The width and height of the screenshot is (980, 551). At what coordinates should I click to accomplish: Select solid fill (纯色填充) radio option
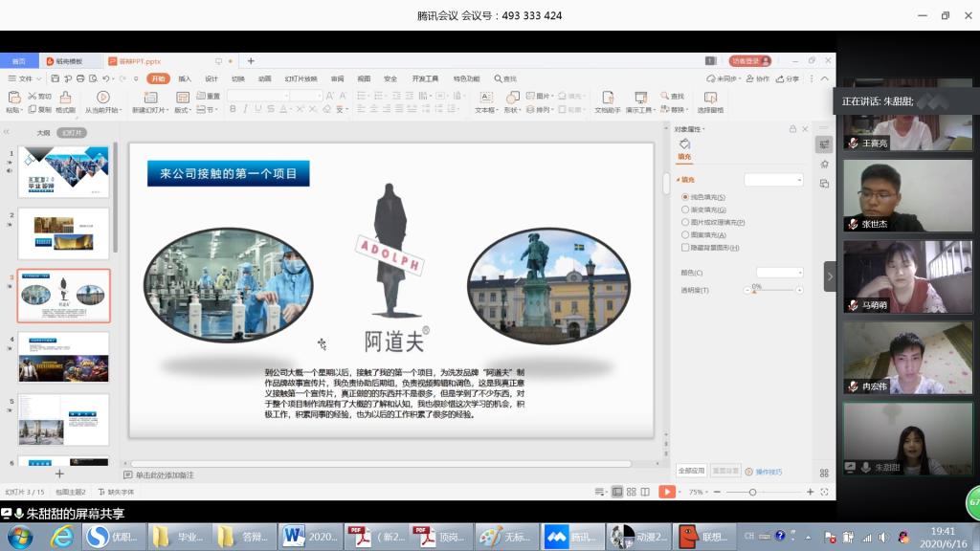point(685,197)
